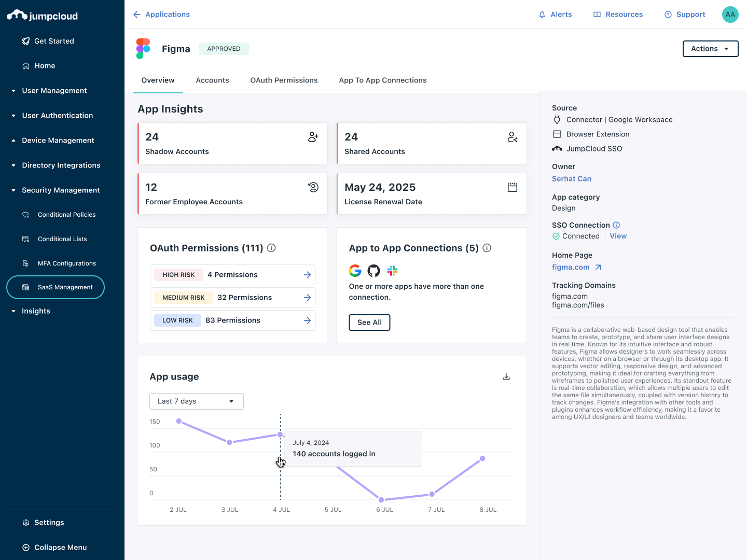This screenshot has height=560, width=747.
Task: Open the figma.com home page link
Action: click(571, 267)
